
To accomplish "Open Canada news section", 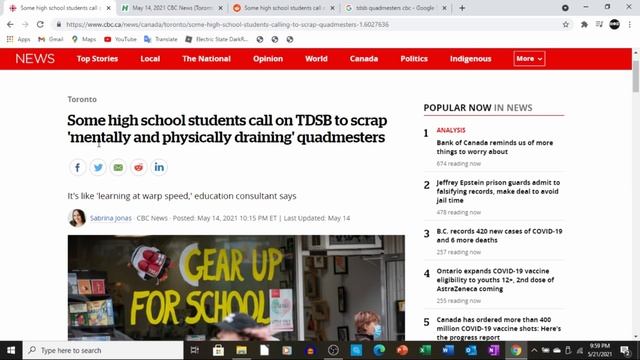I will 364,59.
